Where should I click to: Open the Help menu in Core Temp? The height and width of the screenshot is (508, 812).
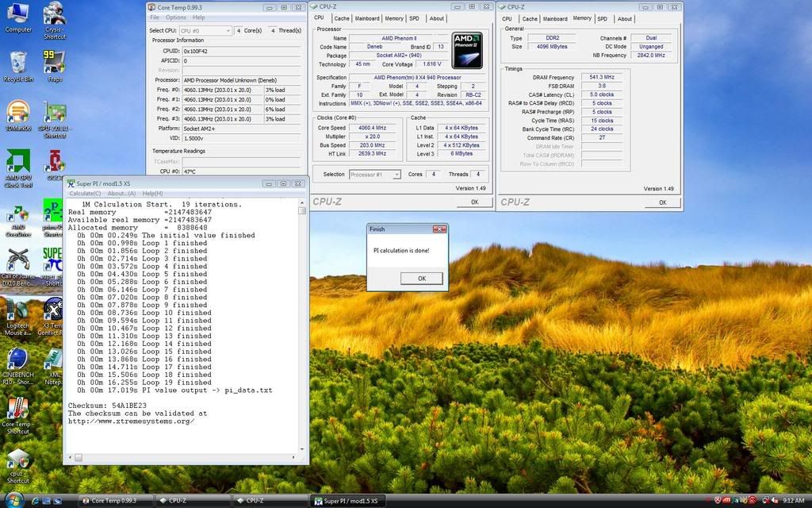click(199, 17)
